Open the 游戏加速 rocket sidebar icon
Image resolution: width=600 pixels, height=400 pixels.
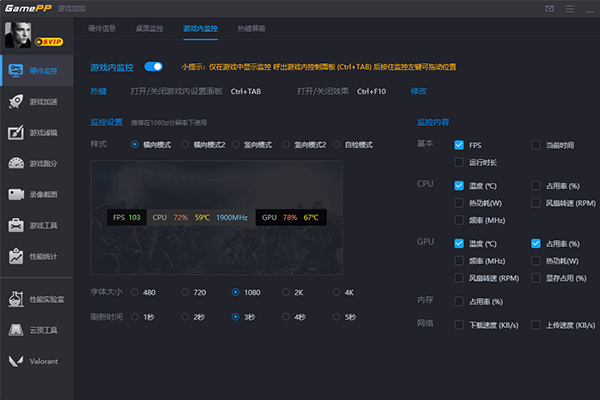tap(16, 101)
